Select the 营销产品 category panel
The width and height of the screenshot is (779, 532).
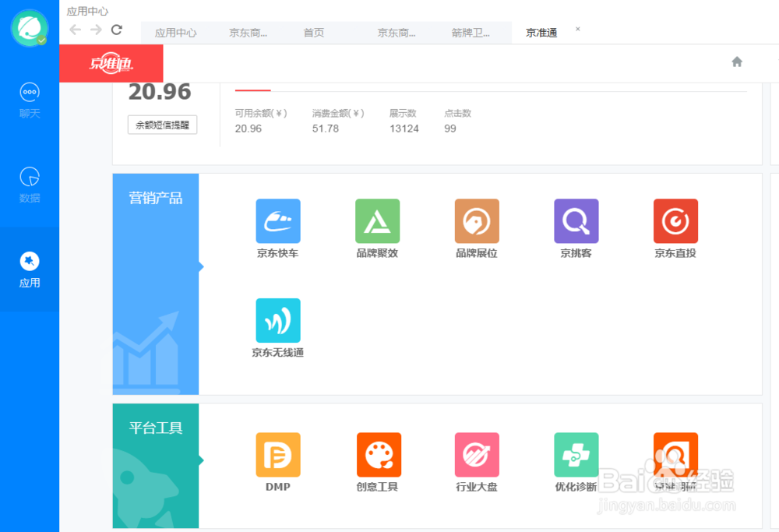[x=156, y=284]
